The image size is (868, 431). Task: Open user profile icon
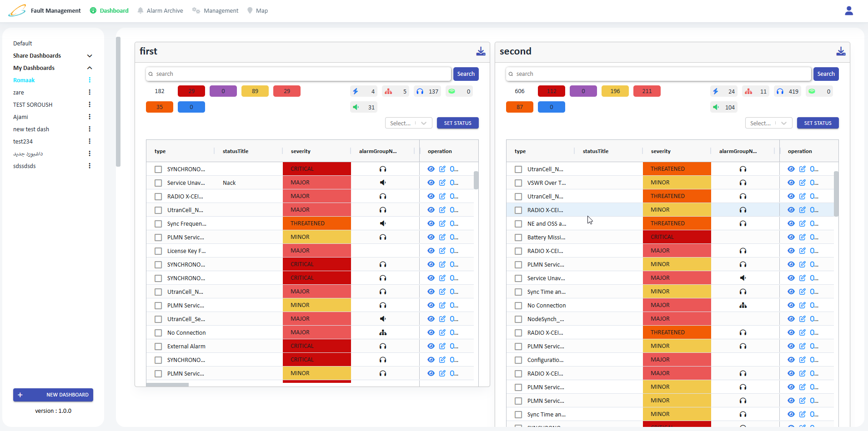(848, 11)
